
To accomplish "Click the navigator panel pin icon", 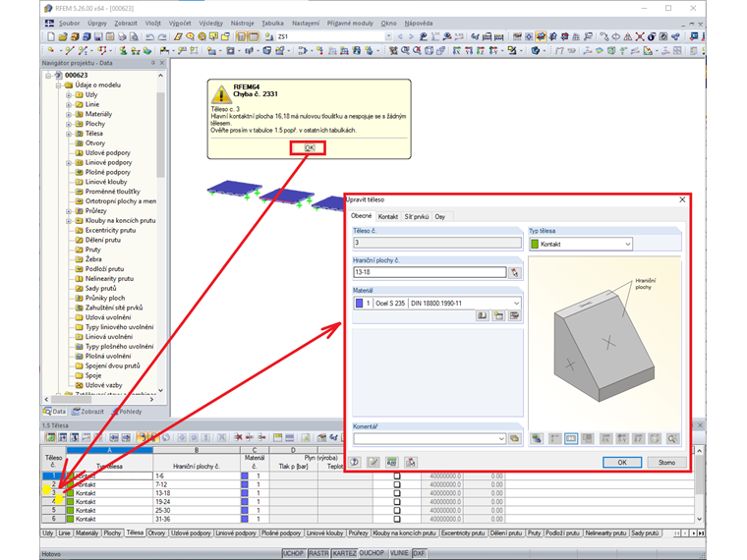I will 153,63.
